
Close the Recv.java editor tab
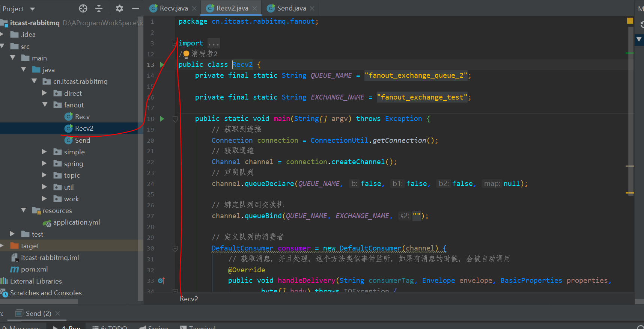pos(194,8)
